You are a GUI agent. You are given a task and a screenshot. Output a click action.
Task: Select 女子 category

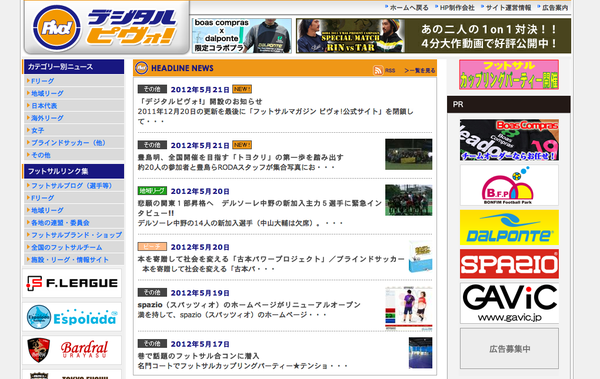pos(38,130)
